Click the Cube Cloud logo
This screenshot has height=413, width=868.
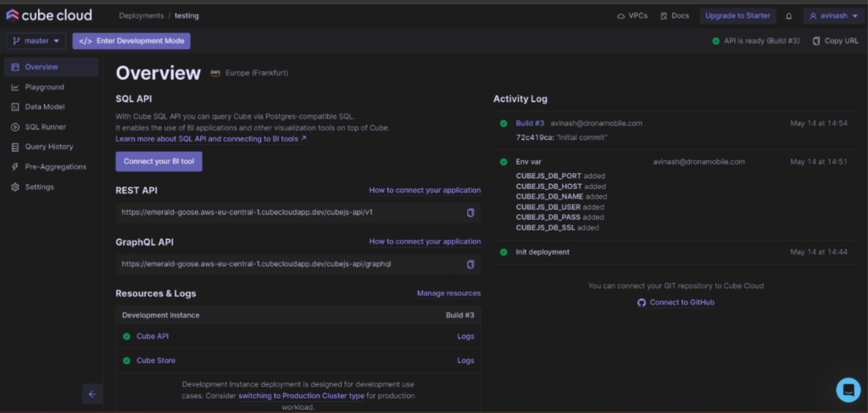(49, 15)
